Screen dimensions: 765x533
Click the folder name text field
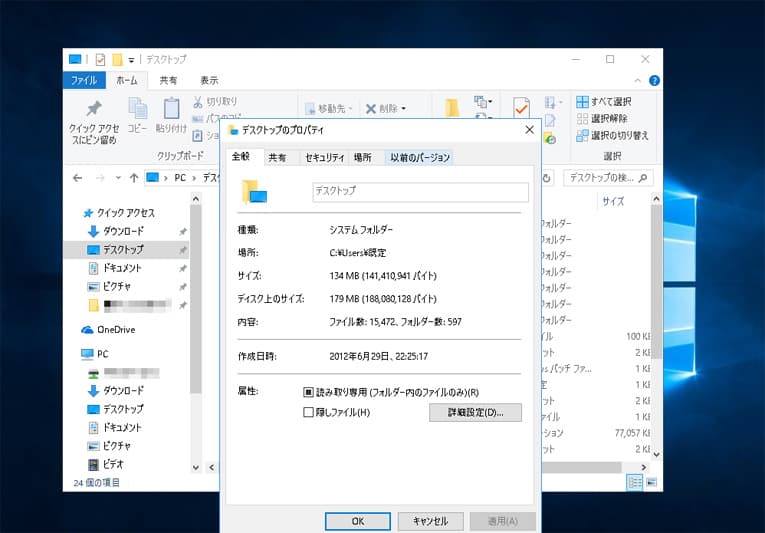420,192
